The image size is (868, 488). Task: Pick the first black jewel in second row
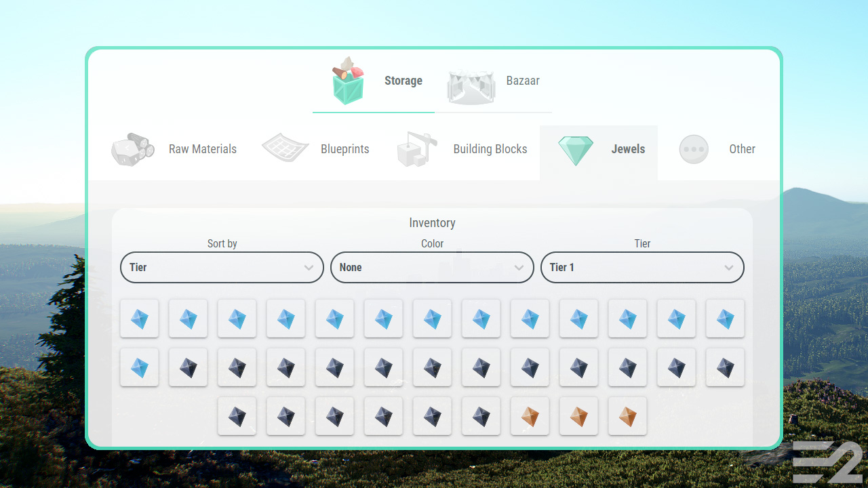(188, 367)
